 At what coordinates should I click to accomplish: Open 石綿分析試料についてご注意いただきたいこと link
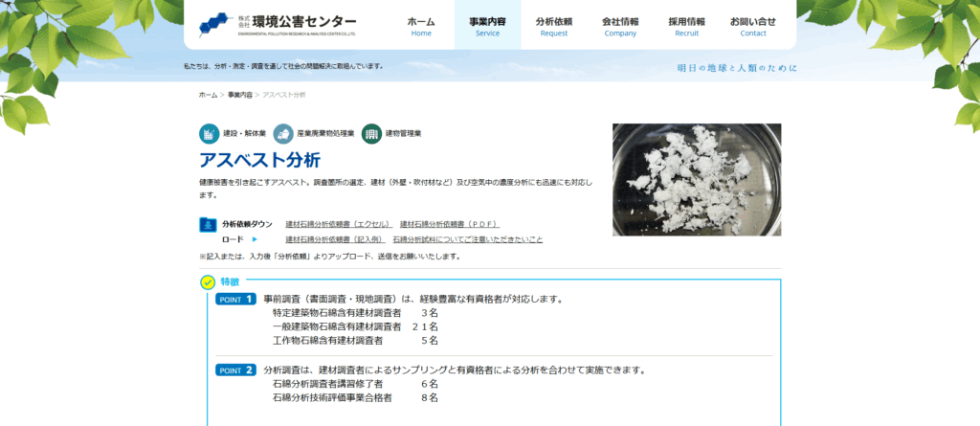coord(467,239)
